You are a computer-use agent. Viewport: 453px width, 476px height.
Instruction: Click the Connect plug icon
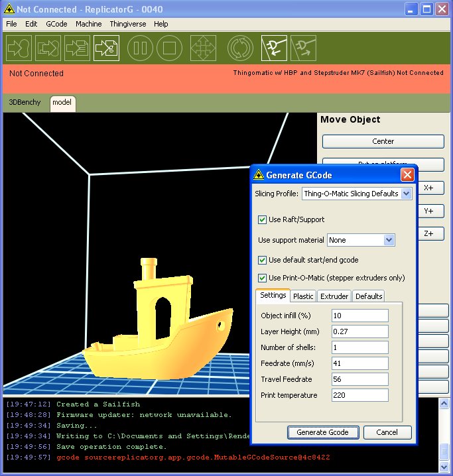coord(274,48)
